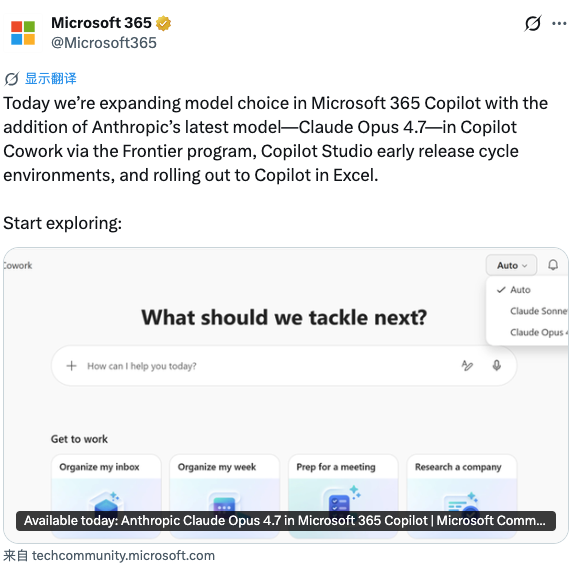This screenshot has height=572, width=579.
Task: Click the notification bell icon
Action: click(x=553, y=265)
